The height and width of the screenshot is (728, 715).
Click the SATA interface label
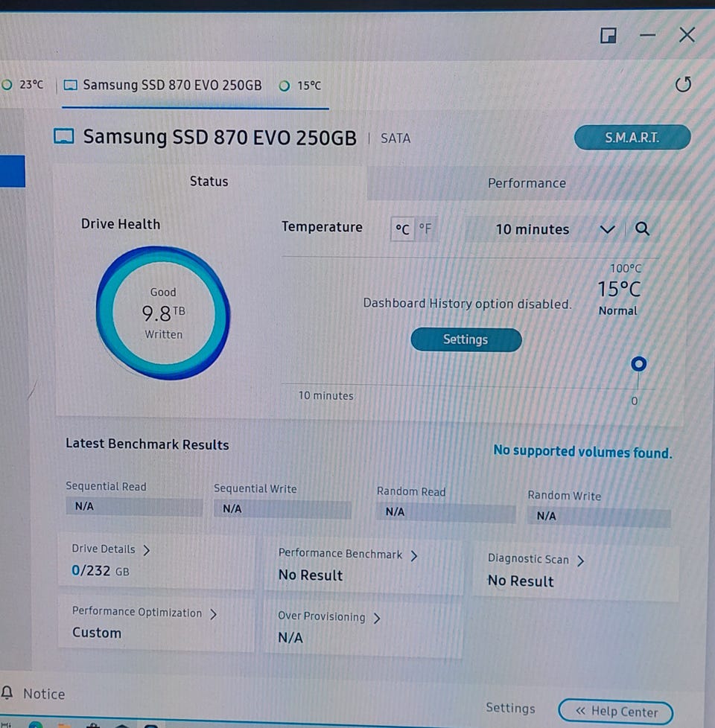[395, 138]
